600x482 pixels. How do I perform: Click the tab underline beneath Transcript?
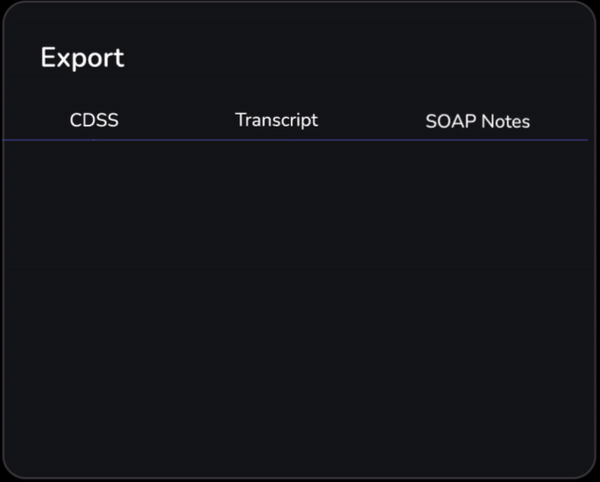coord(276,140)
